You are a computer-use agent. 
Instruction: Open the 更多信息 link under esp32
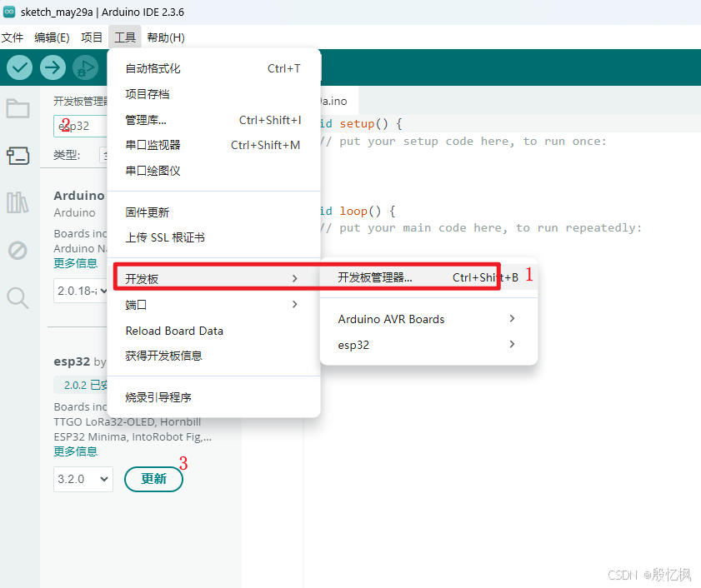pos(76,451)
